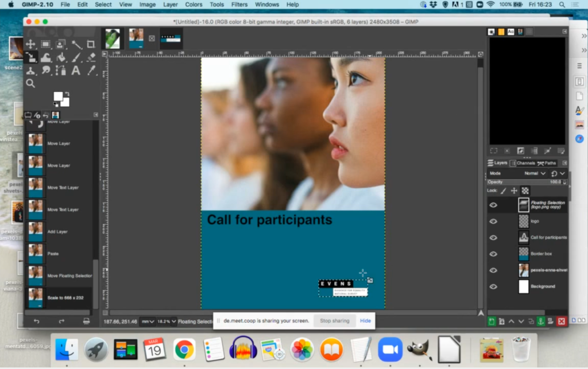Undo using bottom history arrow
The height and width of the screenshot is (369, 588).
tap(36, 321)
